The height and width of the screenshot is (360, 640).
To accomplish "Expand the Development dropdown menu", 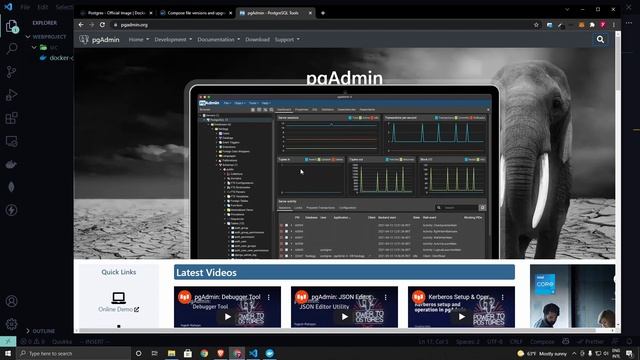I will click(173, 40).
